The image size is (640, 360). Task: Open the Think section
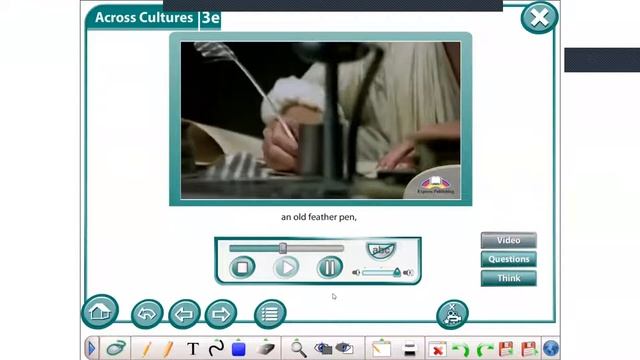(x=509, y=278)
